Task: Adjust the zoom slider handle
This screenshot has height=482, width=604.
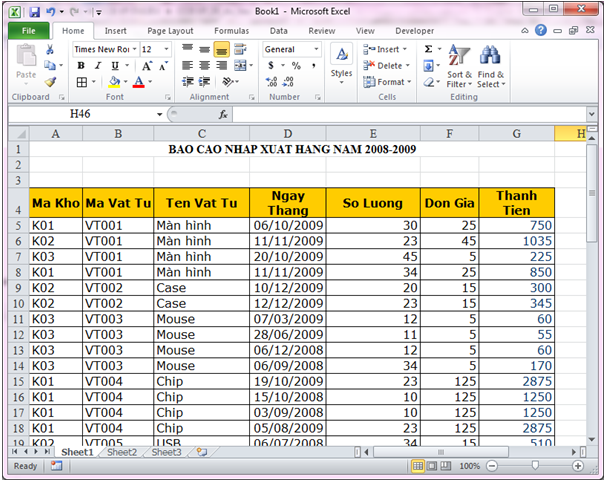Action: (535, 466)
